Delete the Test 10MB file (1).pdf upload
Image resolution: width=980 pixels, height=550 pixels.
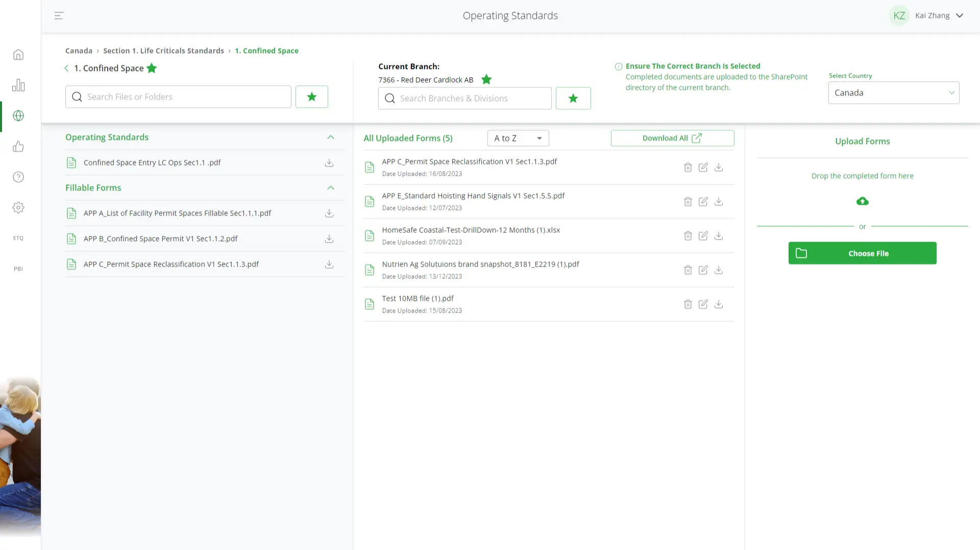click(688, 304)
